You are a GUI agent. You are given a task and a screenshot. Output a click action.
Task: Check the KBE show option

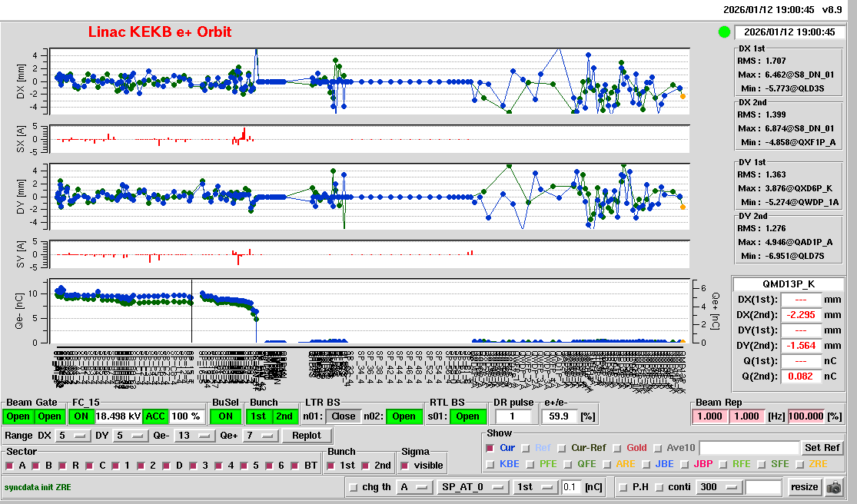pos(490,464)
